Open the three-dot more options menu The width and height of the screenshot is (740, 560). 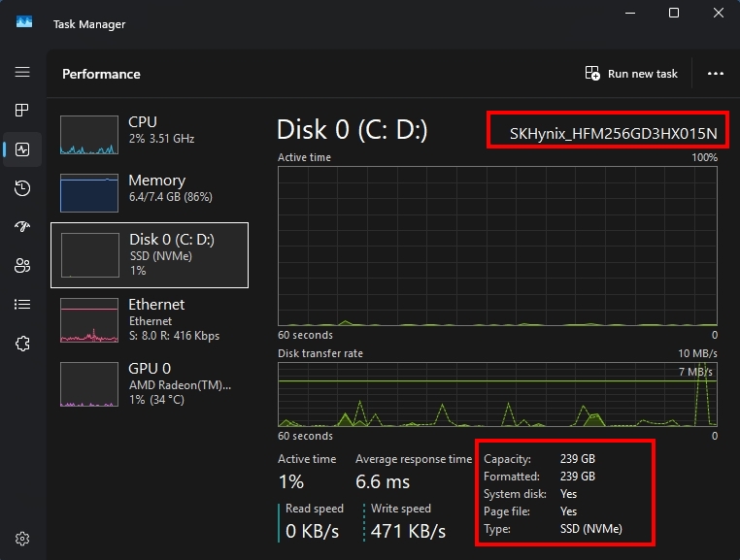tap(716, 73)
